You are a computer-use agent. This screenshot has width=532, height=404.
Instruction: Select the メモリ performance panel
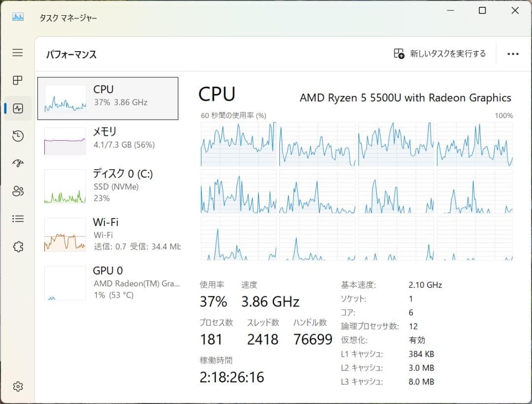point(108,139)
